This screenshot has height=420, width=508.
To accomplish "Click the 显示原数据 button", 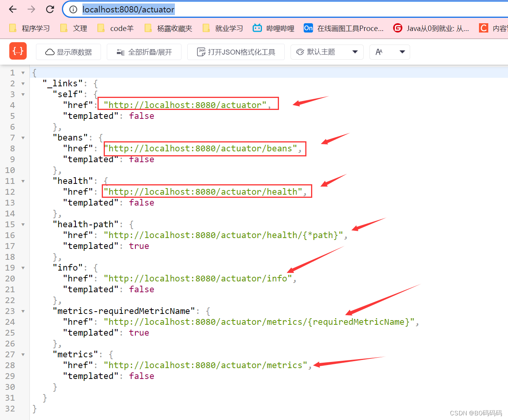I will 68,52.
